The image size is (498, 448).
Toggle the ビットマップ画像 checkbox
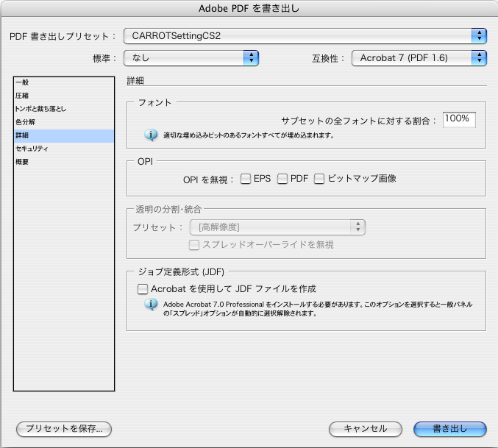(319, 179)
